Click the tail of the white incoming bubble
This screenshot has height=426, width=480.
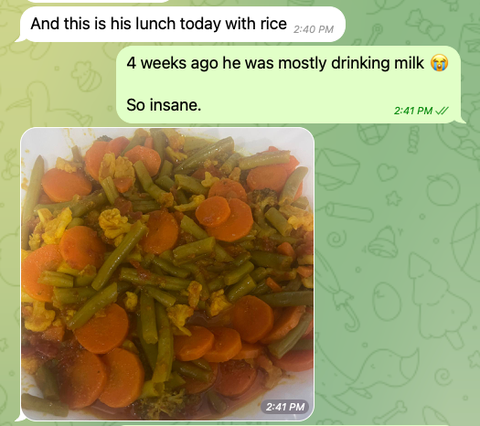tap(19, 39)
